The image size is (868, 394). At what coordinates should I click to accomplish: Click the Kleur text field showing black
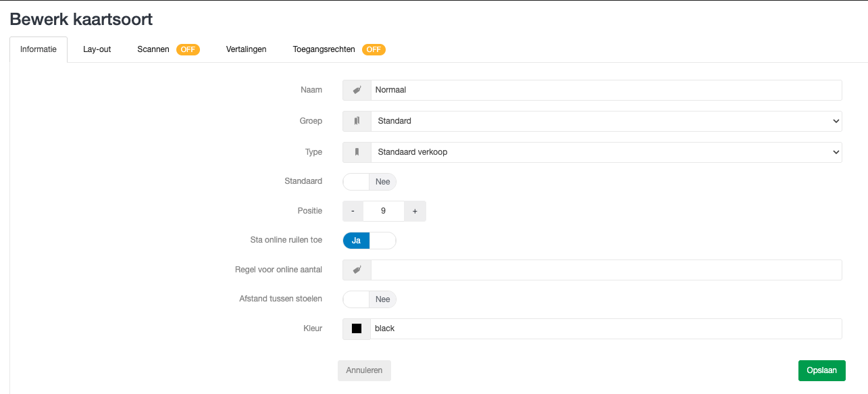607,328
